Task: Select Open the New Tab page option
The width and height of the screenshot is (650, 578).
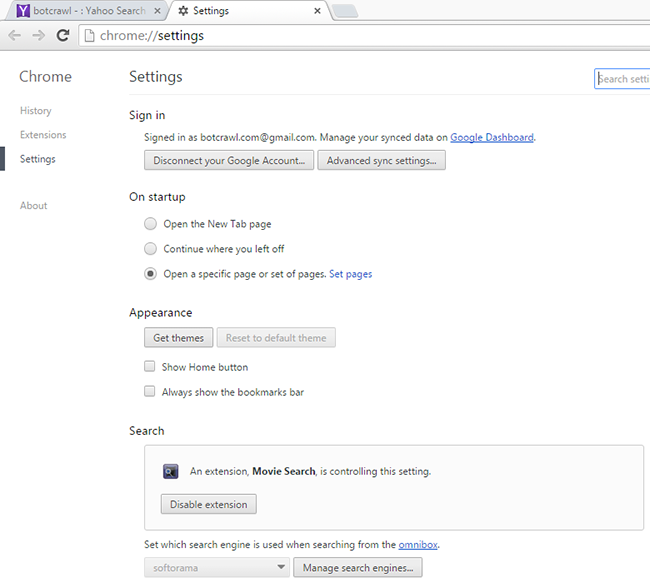Action: (150, 224)
